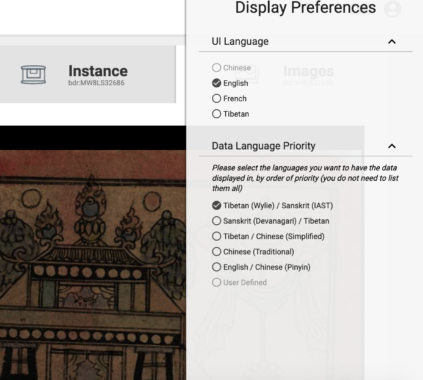Select the User Defined radio option

click(x=216, y=282)
